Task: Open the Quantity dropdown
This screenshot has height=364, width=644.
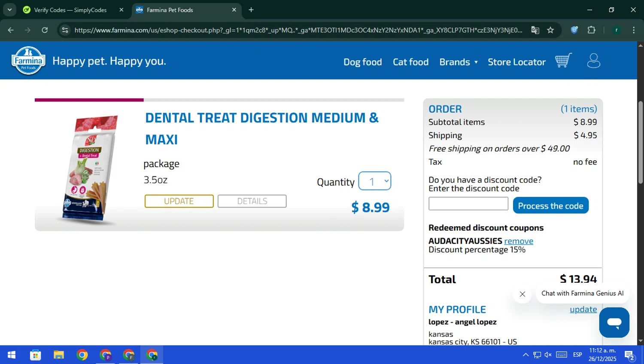Action: pos(375,181)
